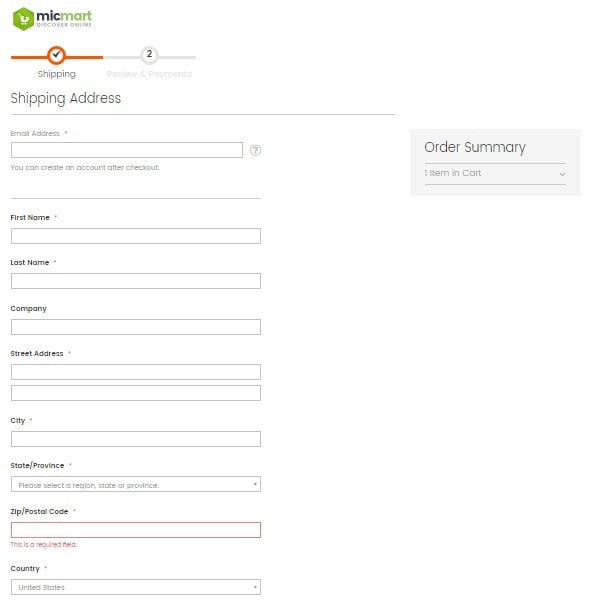Screen dimensions: 593x605
Task: Focus the Company text field
Action: 136,327
